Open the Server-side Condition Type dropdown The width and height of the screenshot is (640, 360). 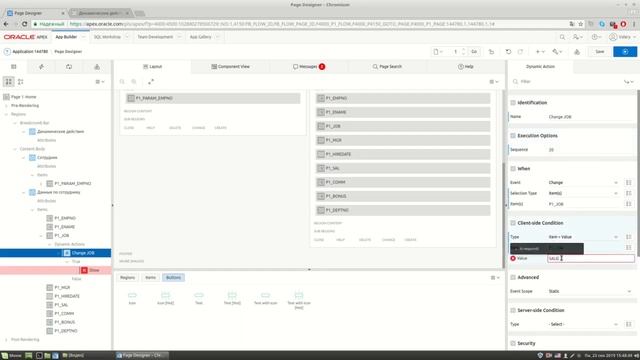(x=583, y=324)
